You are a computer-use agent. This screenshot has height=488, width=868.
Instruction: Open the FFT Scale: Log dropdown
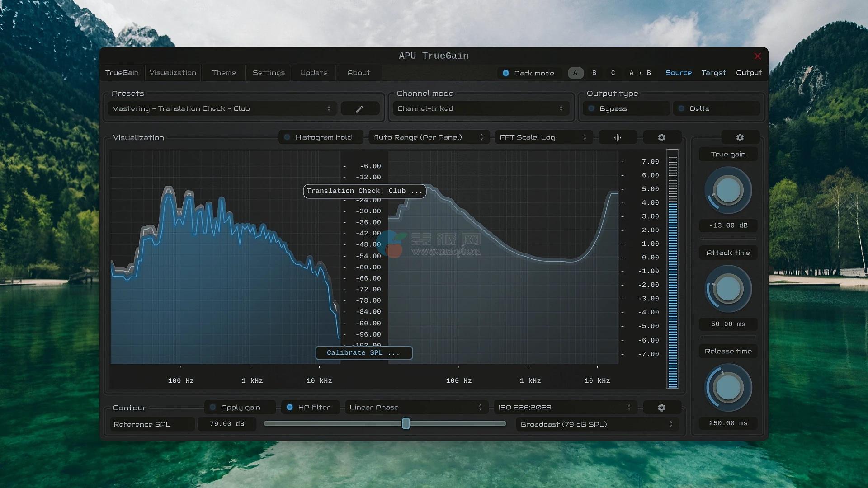point(542,137)
